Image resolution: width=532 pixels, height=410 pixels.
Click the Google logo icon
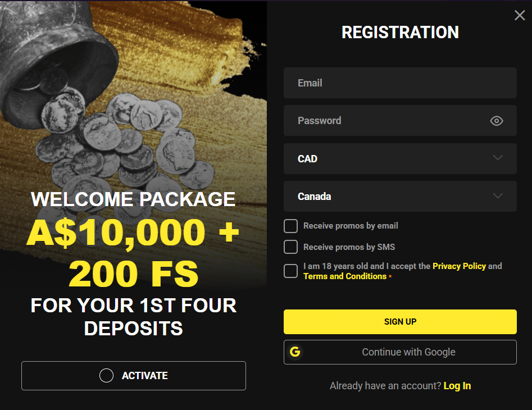click(295, 352)
